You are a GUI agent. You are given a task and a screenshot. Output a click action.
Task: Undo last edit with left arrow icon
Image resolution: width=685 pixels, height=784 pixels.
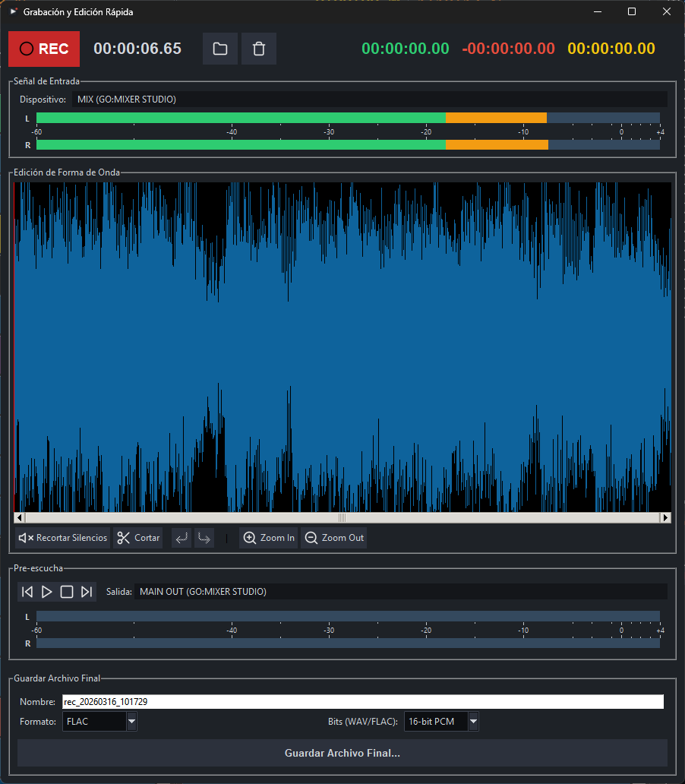point(182,538)
